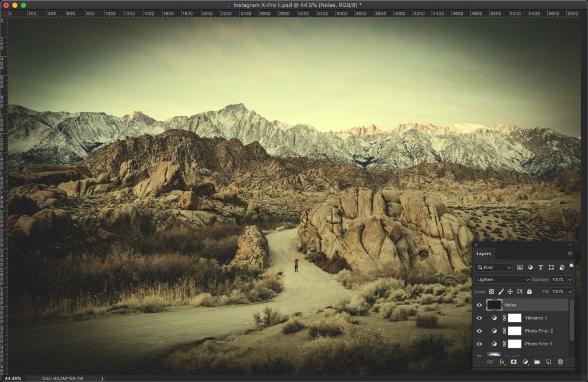Image resolution: width=588 pixels, height=382 pixels.
Task: Open the Lighten blend mode dropdown
Action: (x=500, y=279)
